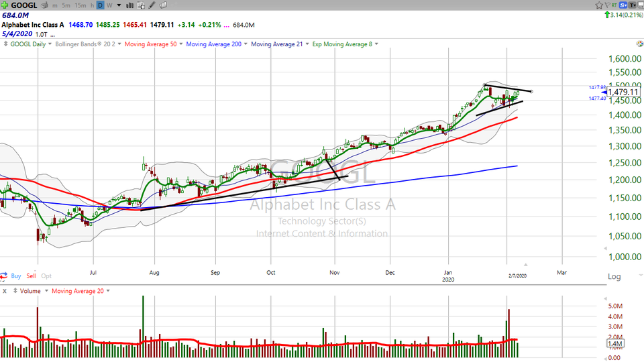The height and width of the screenshot is (362, 644).
Task: Click the 1477.98 upper price label
Action: pos(597,87)
